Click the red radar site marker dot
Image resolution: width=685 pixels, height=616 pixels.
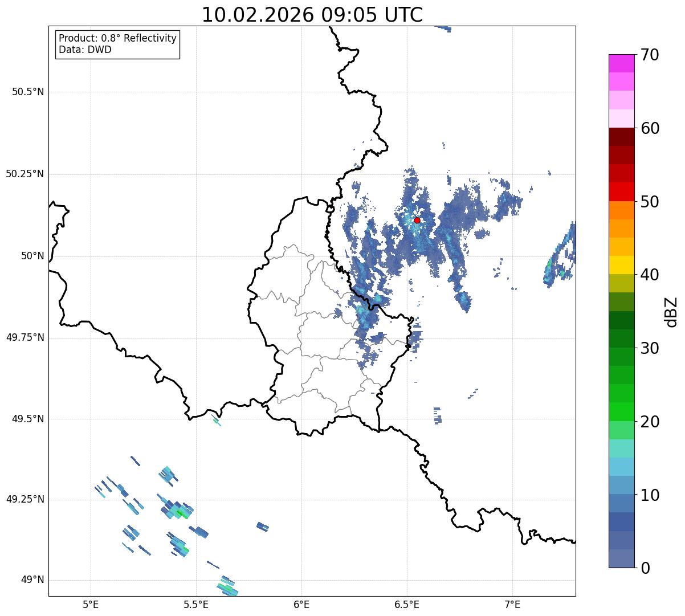[x=417, y=220]
